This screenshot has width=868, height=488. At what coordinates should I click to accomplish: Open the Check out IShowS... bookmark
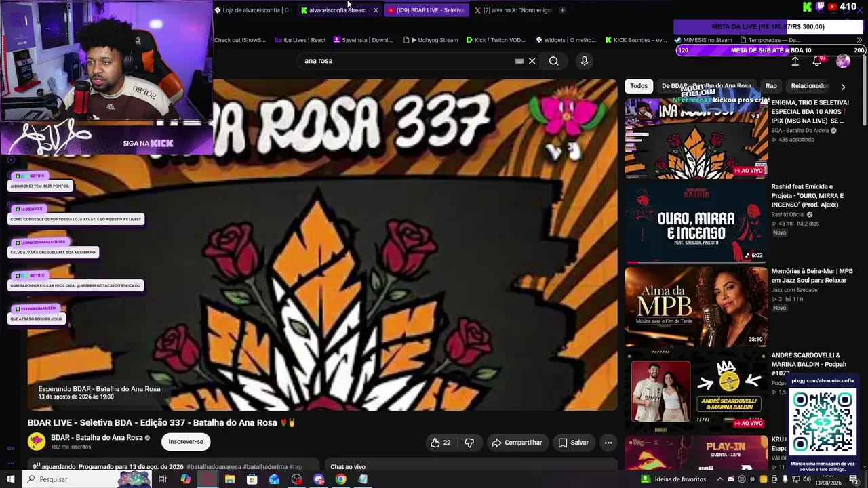point(240,40)
